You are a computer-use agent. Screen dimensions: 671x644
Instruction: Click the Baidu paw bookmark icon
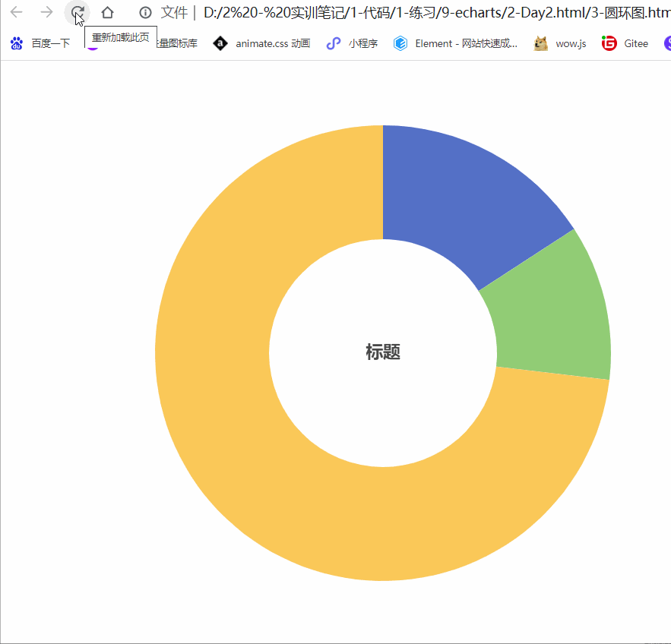pyautogui.click(x=17, y=43)
